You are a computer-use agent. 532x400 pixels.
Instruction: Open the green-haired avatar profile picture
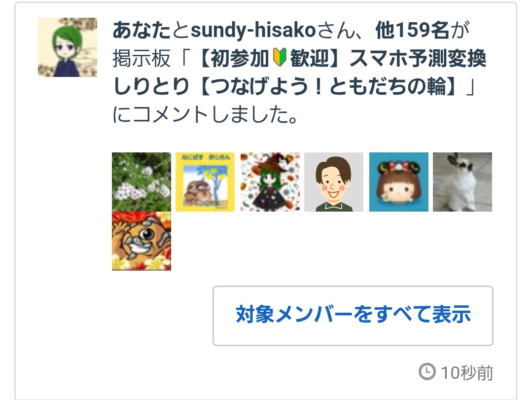point(68,47)
